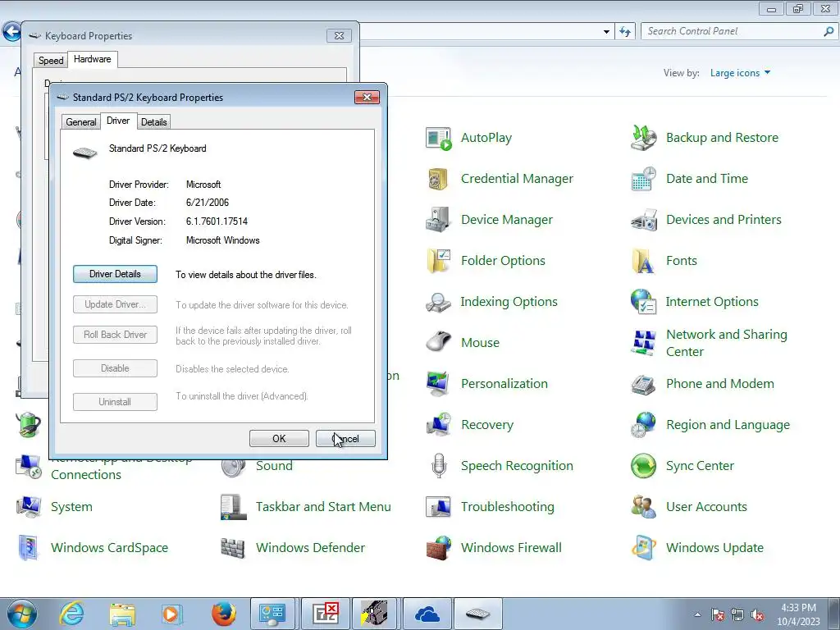Open Sync Center green icon

point(643,466)
